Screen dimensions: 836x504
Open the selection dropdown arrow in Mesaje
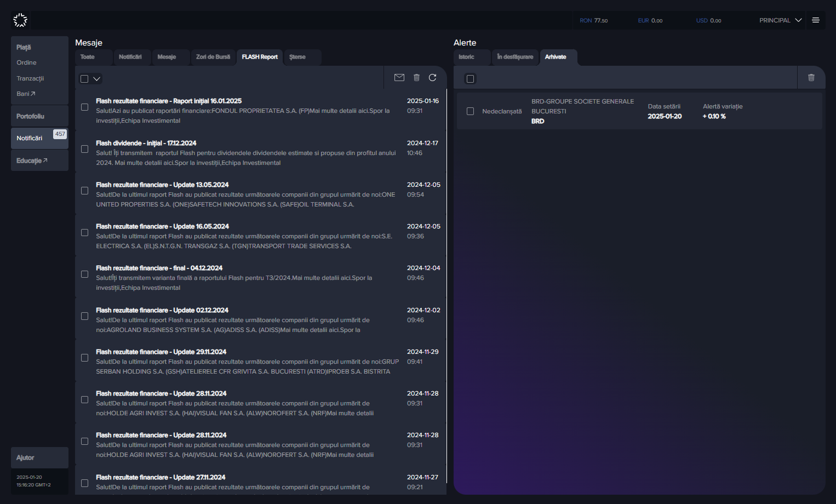97,79
